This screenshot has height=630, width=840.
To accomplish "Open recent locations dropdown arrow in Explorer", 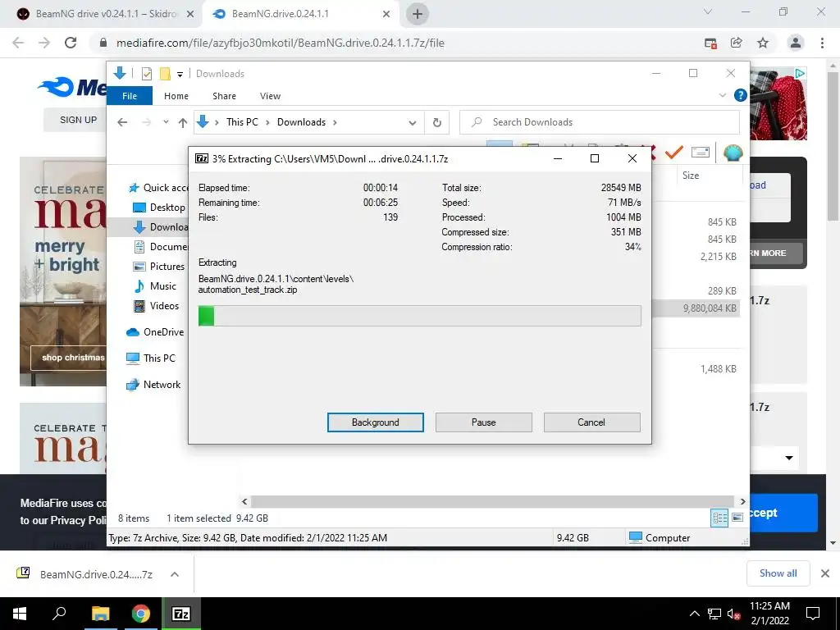I will (x=166, y=122).
